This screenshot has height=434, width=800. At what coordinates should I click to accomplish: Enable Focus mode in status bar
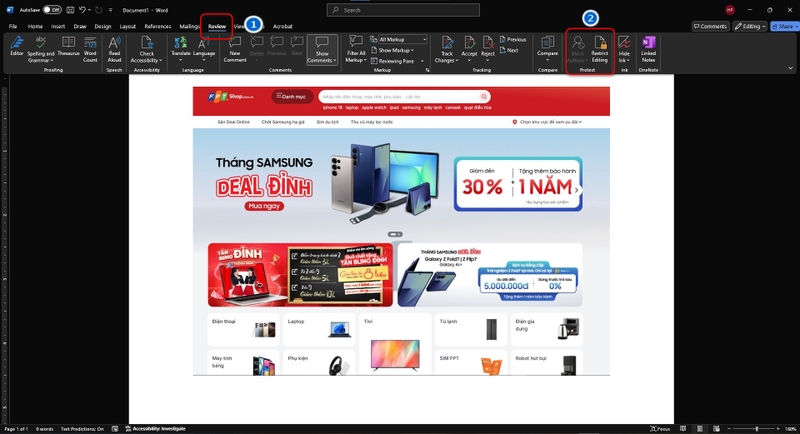coord(660,429)
